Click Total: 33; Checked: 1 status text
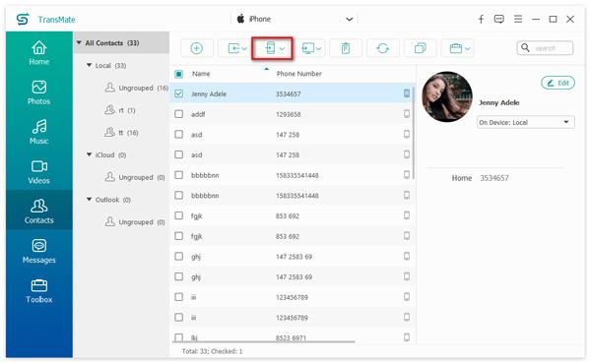This screenshot has height=364, width=591. [x=212, y=351]
